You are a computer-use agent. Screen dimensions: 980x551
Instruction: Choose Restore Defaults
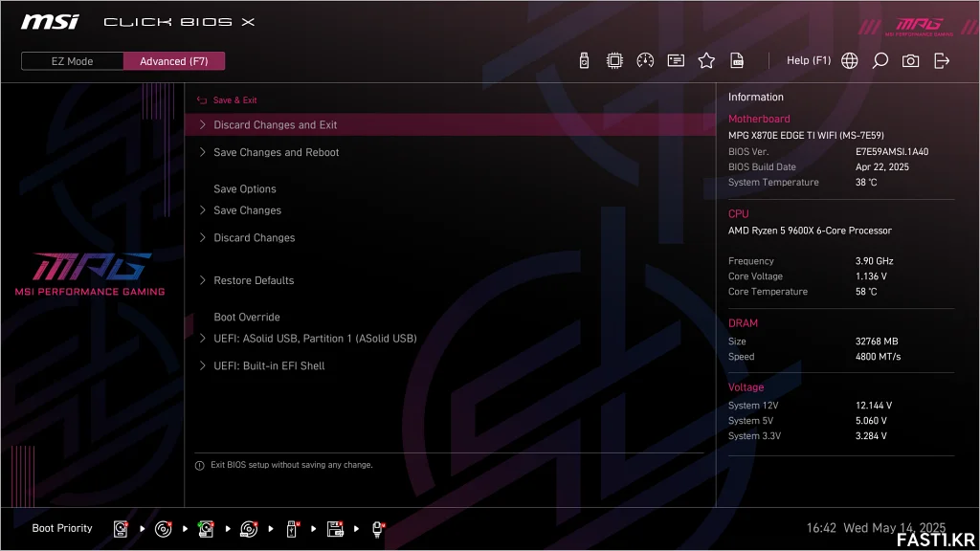[x=254, y=280]
